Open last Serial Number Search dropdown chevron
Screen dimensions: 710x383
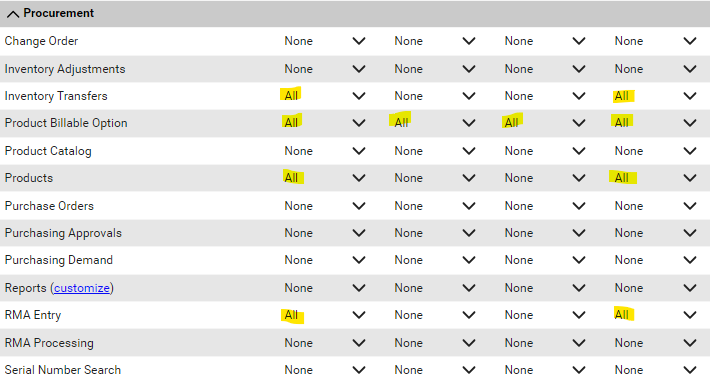point(690,370)
